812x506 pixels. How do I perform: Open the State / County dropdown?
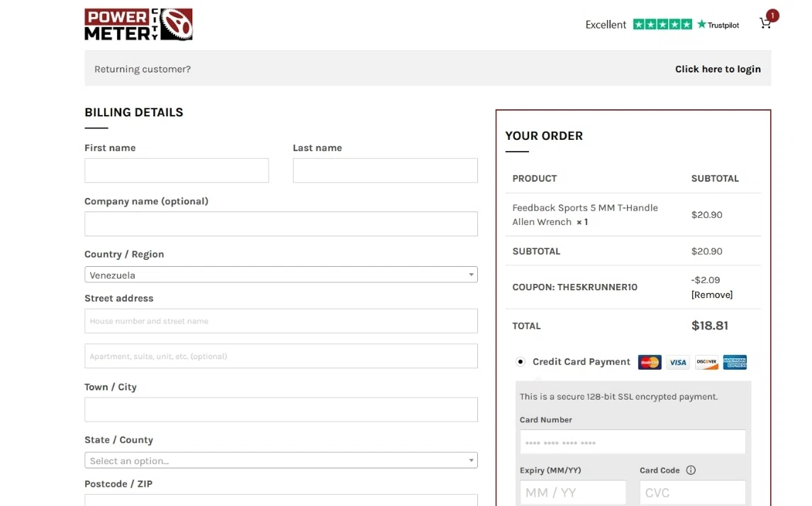click(281, 461)
